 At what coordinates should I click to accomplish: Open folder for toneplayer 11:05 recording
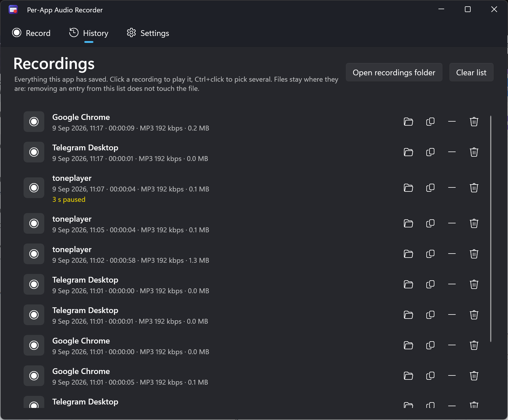click(x=408, y=223)
